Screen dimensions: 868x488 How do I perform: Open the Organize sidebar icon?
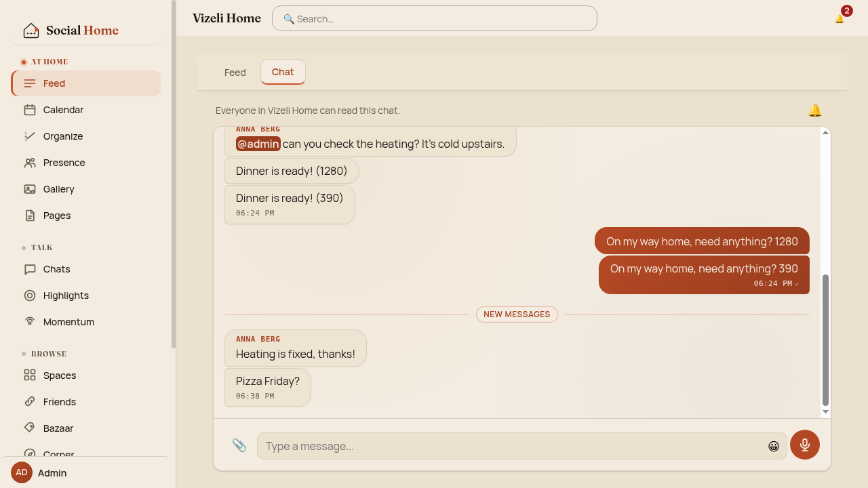pos(30,136)
